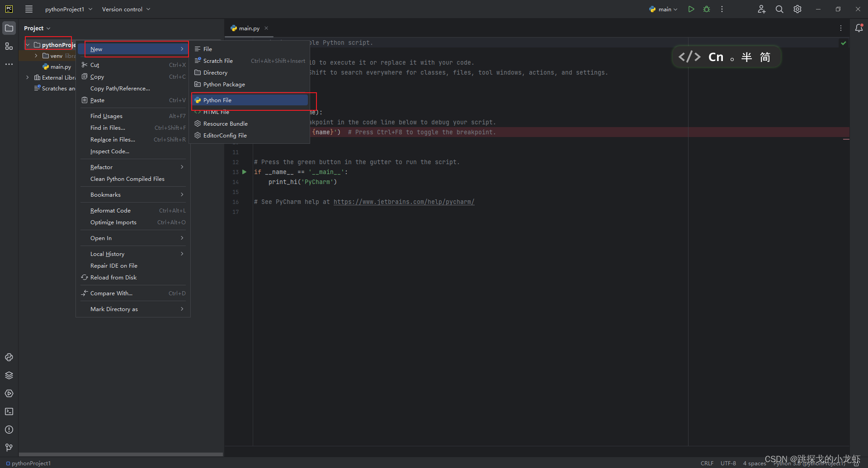The image size is (868, 468).
Task: Open the jetbrains.com PyCharm help link
Action: 404,202
